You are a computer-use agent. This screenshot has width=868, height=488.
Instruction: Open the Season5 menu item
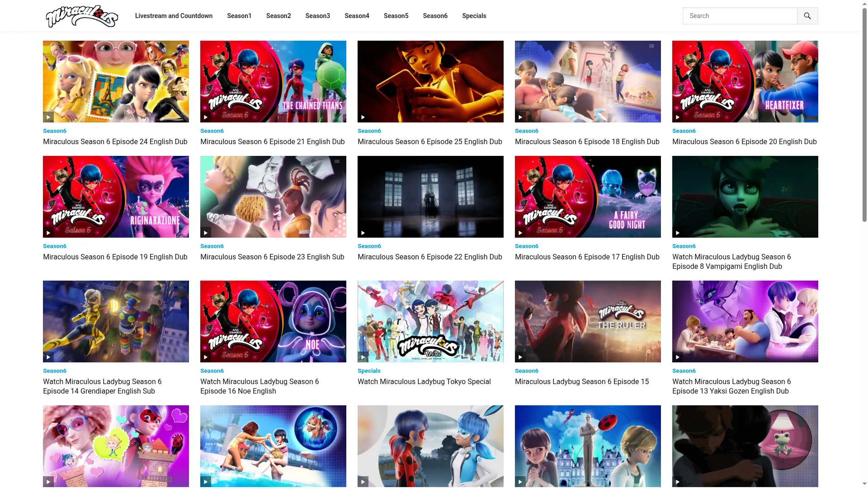396,16
